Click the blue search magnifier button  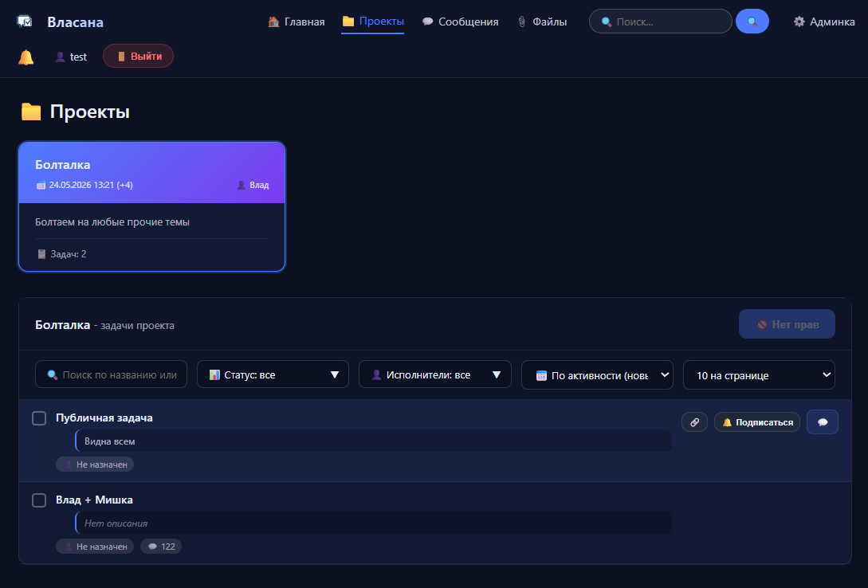[x=752, y=22]
